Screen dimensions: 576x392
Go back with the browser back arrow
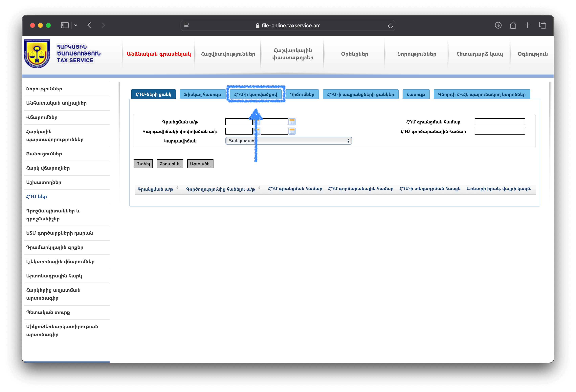(x=89, y=25)
